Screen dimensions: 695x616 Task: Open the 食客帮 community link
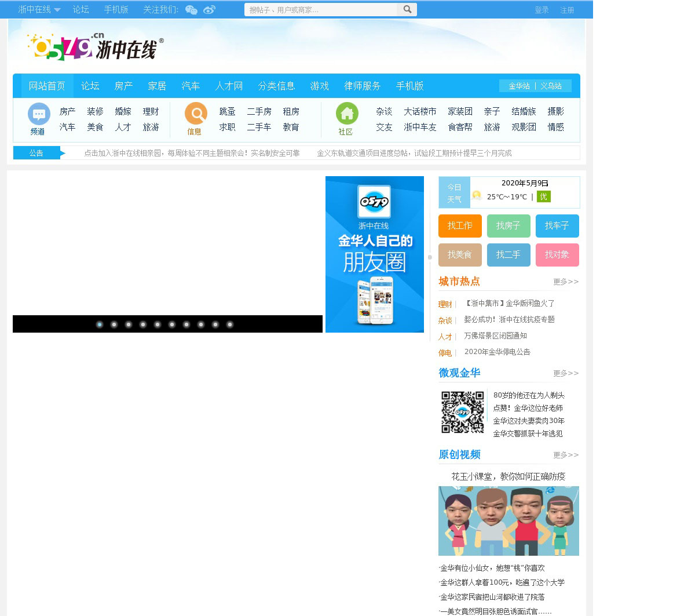click(460, 127)
